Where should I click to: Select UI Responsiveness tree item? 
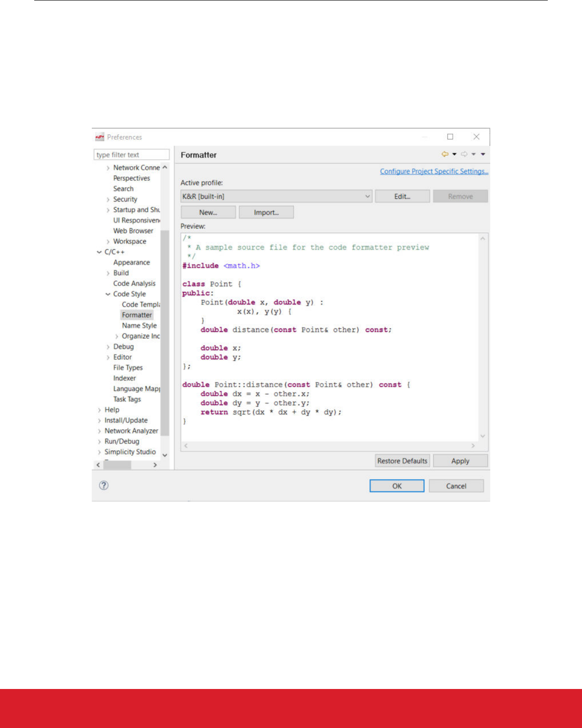(136, 220)
